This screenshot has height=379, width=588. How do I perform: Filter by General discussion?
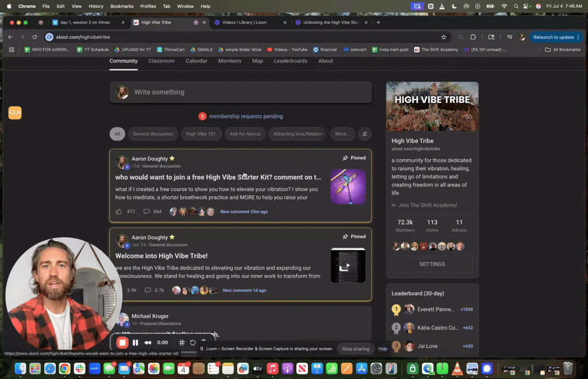pos(153,134)
